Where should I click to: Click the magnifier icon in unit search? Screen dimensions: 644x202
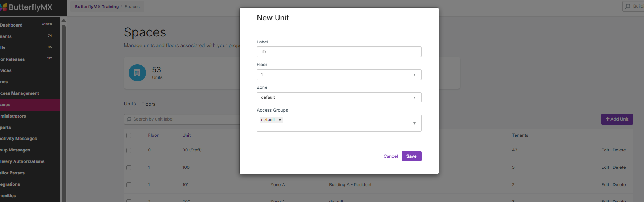(x=129, y=119)
